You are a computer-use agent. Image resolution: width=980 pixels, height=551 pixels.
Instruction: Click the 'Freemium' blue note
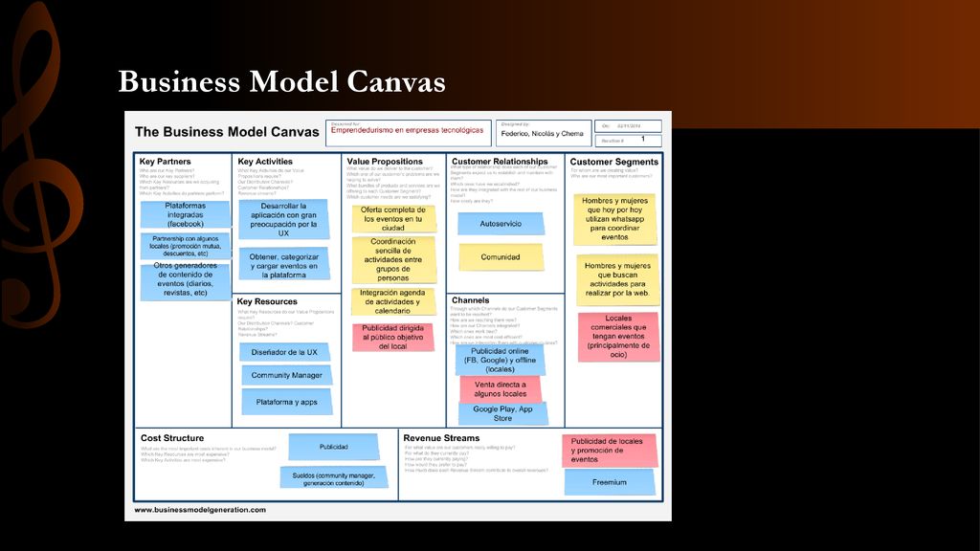pyautogui.click(x=610, y=482)
